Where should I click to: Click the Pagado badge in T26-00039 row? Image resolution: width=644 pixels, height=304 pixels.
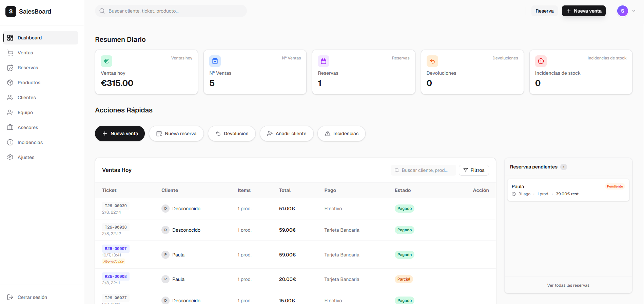click(405, 209)
